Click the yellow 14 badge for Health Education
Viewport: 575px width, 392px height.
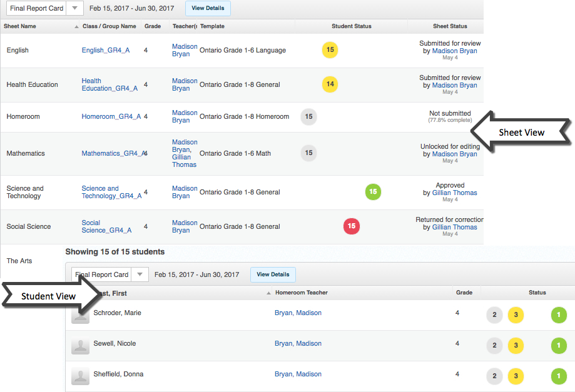point(330,84)
